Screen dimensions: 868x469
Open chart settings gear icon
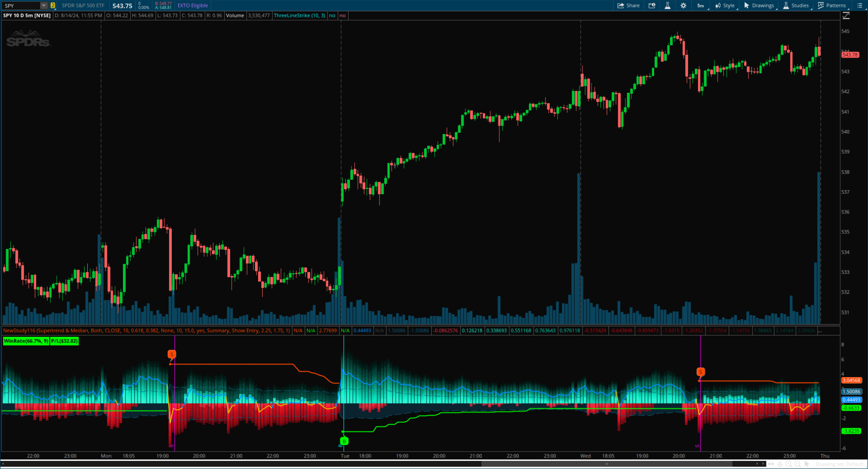tap(683, 5)
